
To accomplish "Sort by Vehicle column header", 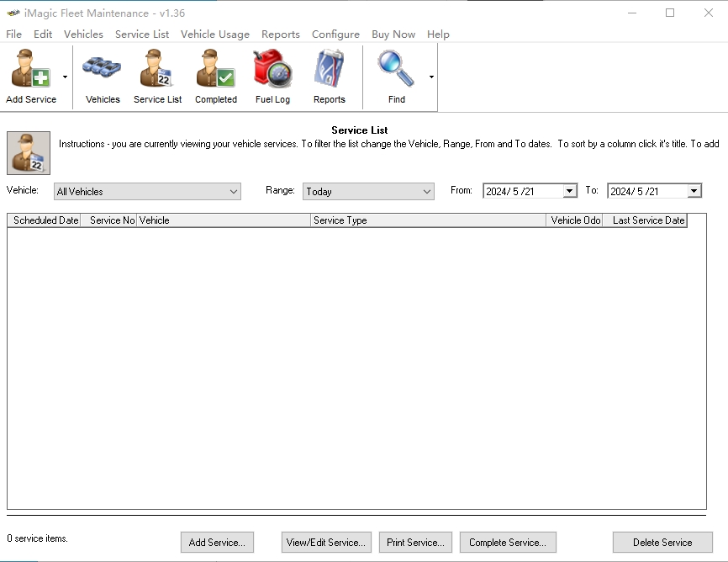I will pyautogui.click(x=224, y=220).
